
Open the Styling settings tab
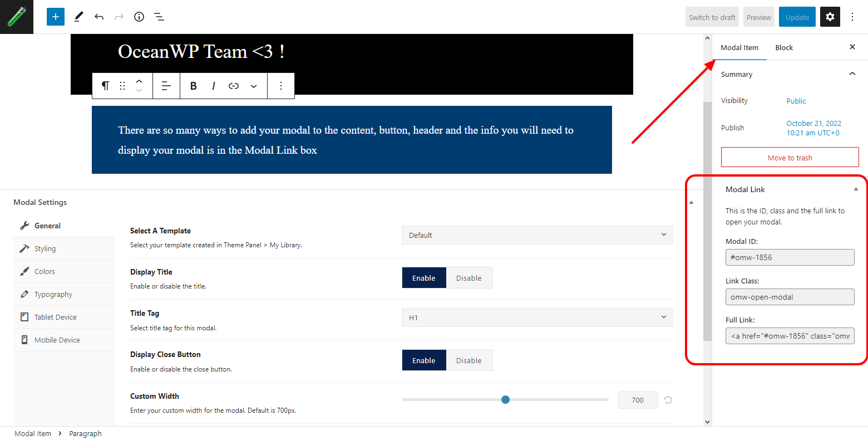pyautogui.click(x=63, y=248)
